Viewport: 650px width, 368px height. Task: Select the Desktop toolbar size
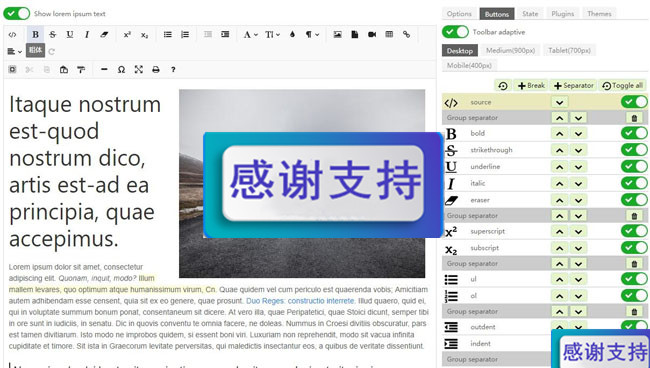(460, 51)
